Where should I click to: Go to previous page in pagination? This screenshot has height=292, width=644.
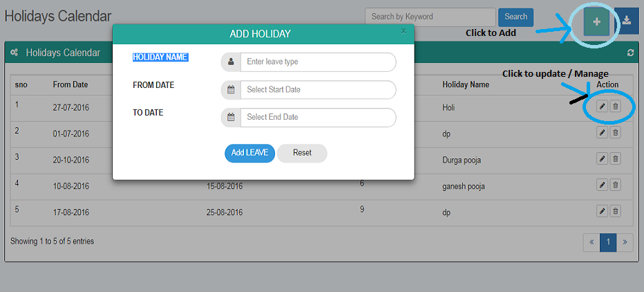pos(591,241)
